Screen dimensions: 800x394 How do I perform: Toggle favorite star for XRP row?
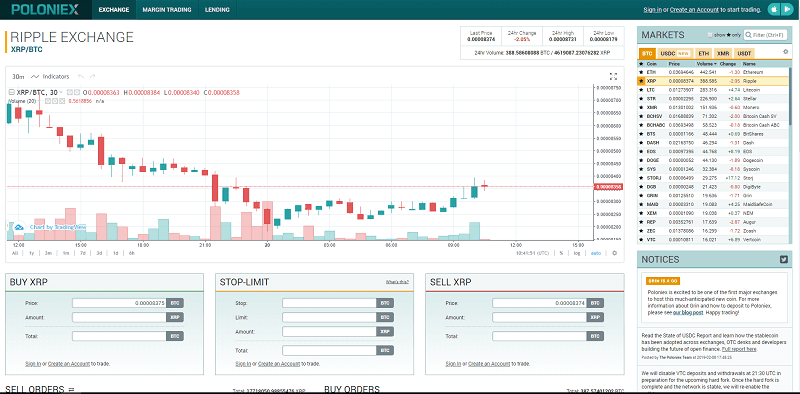click(641, 81)
